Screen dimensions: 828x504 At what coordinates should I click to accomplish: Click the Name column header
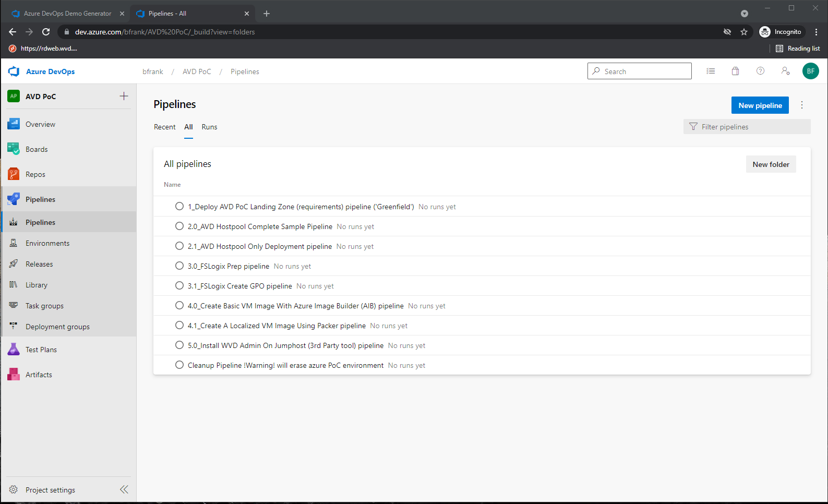coord(172,185)
